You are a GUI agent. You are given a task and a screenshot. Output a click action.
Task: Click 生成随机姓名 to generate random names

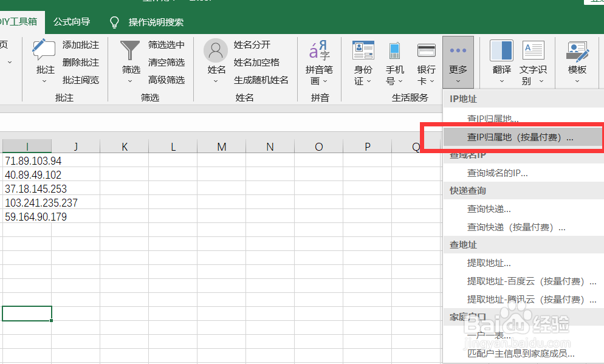point(261,80)
